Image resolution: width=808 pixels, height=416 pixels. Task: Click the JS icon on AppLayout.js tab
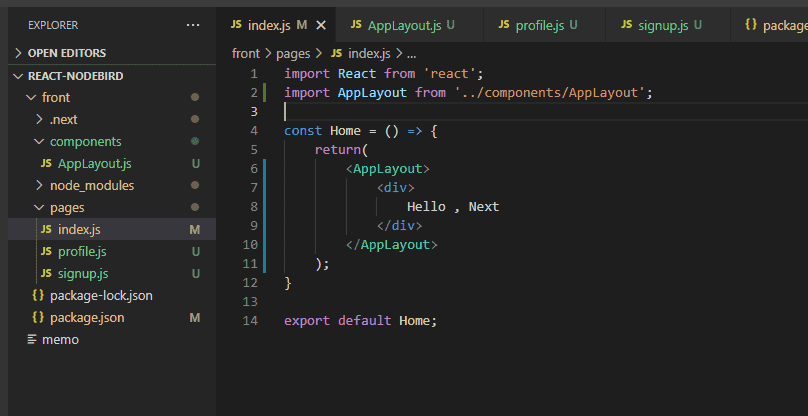point(356,25)
